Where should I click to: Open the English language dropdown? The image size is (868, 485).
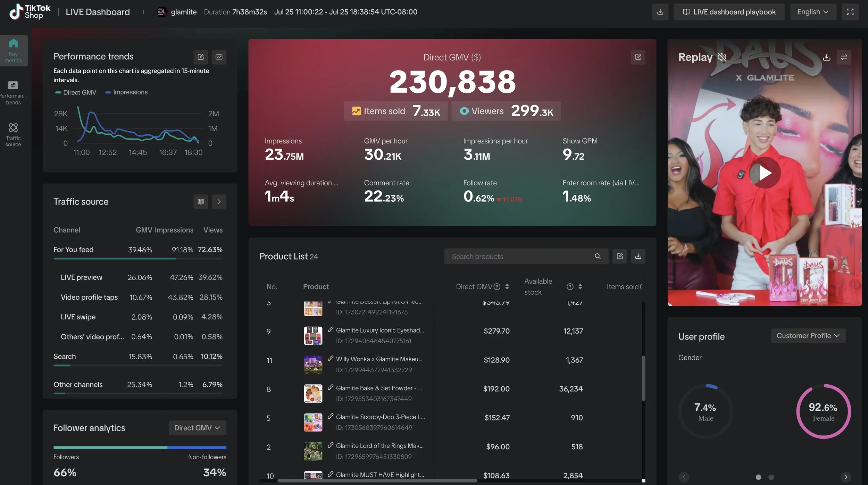813,12
